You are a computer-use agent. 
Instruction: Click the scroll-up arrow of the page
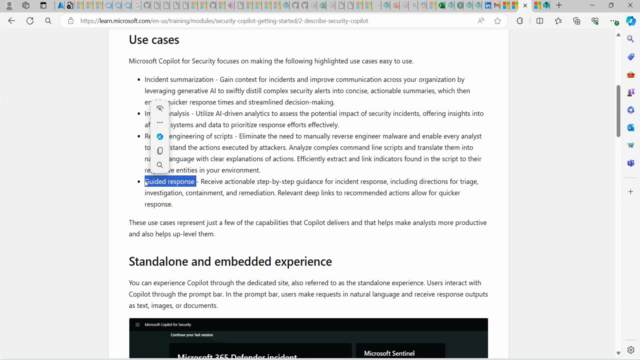pos(618,35)
